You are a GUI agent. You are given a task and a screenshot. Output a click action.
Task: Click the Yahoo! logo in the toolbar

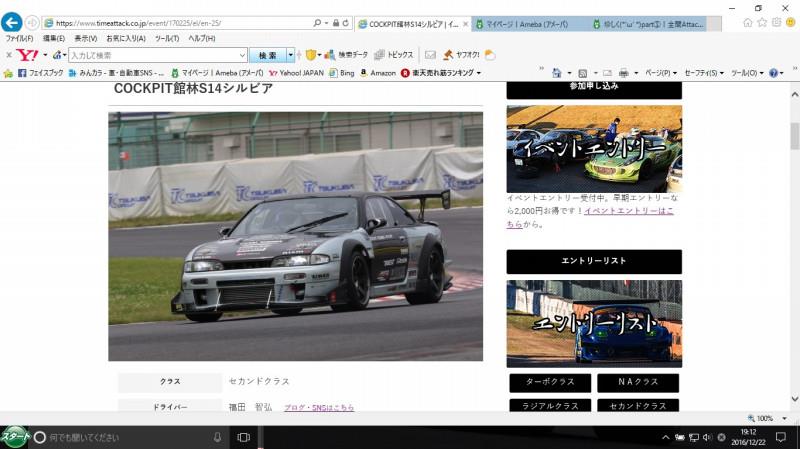tap(27, 55)
